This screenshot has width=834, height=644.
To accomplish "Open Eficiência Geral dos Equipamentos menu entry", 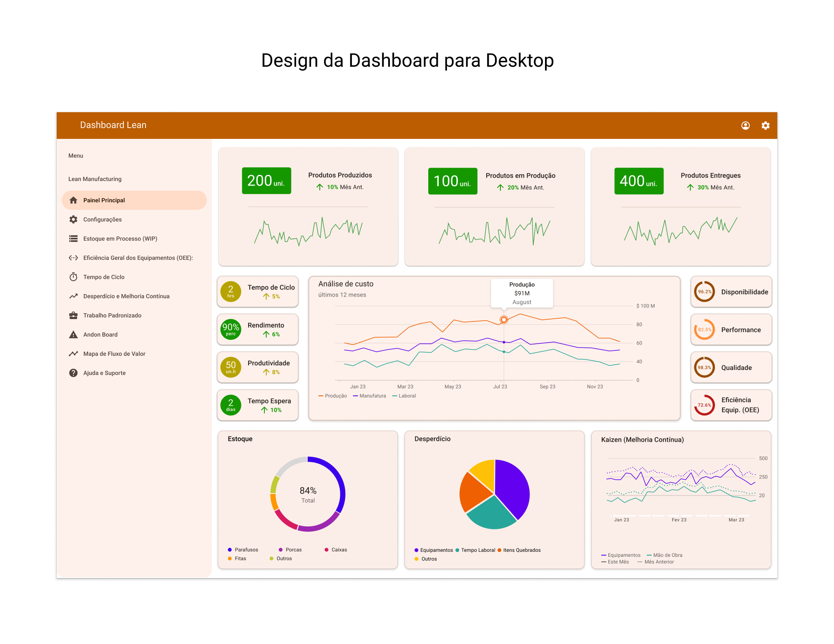I will [138, 258].
